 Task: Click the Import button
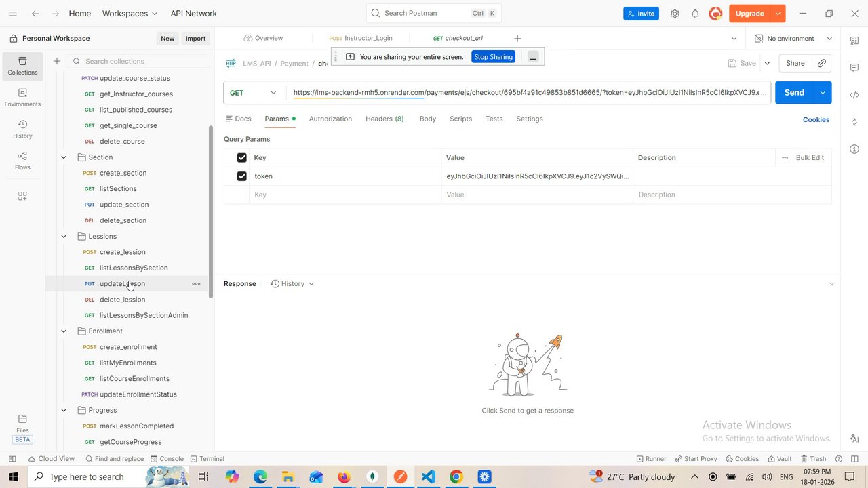pos(195,39)
